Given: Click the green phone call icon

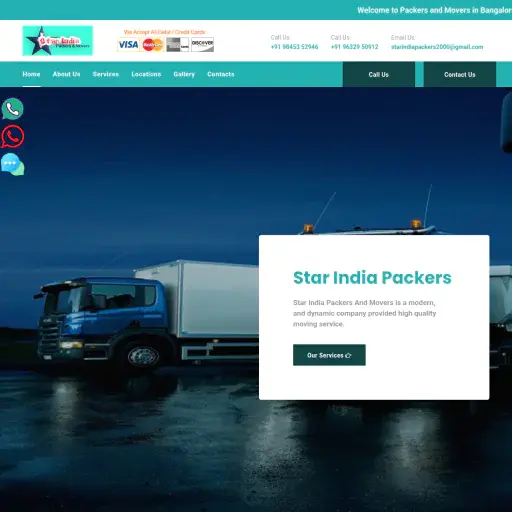Looking at the screenshot, I should point(13,109).
